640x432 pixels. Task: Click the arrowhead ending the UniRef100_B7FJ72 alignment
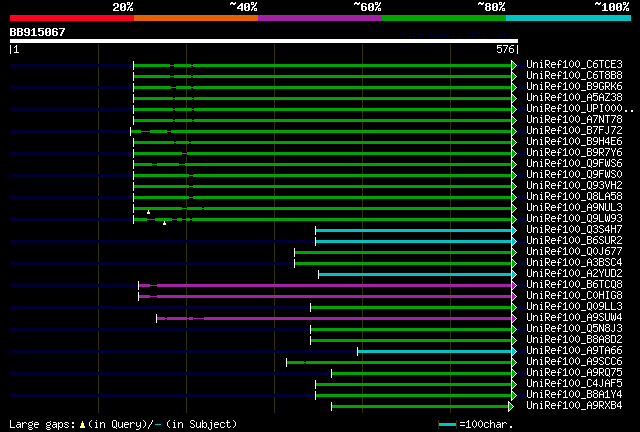(x=514, y=131)
